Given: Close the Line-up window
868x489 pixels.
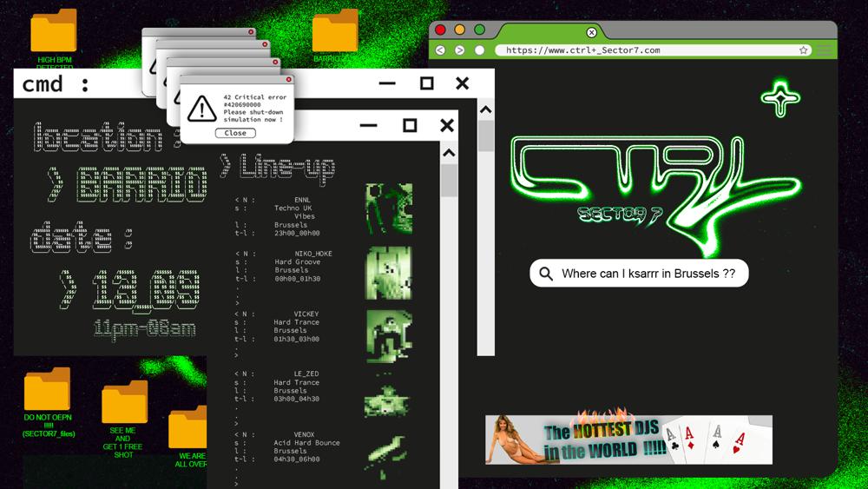Looking at the screenshot, I should (x=447, y=125).
